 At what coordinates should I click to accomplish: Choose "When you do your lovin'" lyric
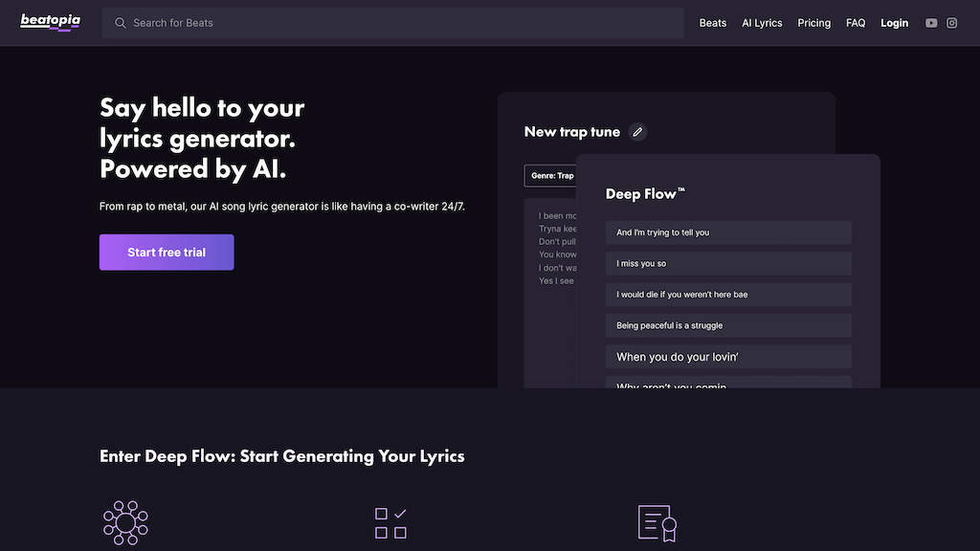[728, 357]
